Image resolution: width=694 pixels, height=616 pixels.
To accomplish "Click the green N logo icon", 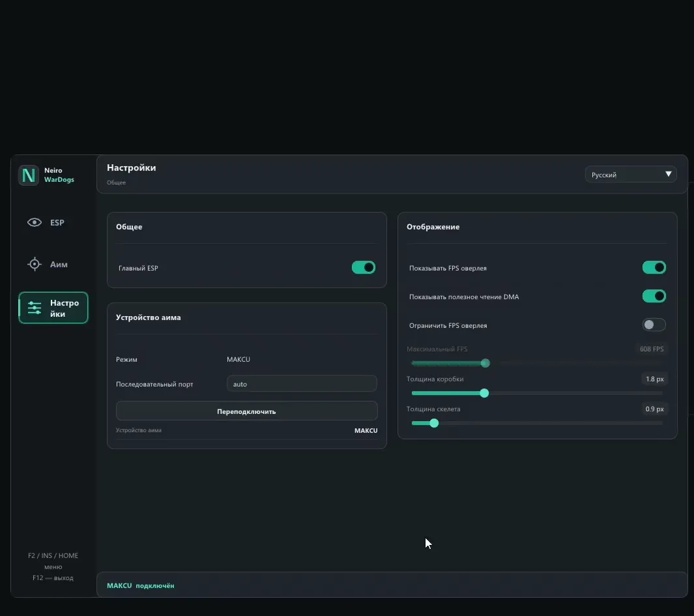I will (28, 175).
